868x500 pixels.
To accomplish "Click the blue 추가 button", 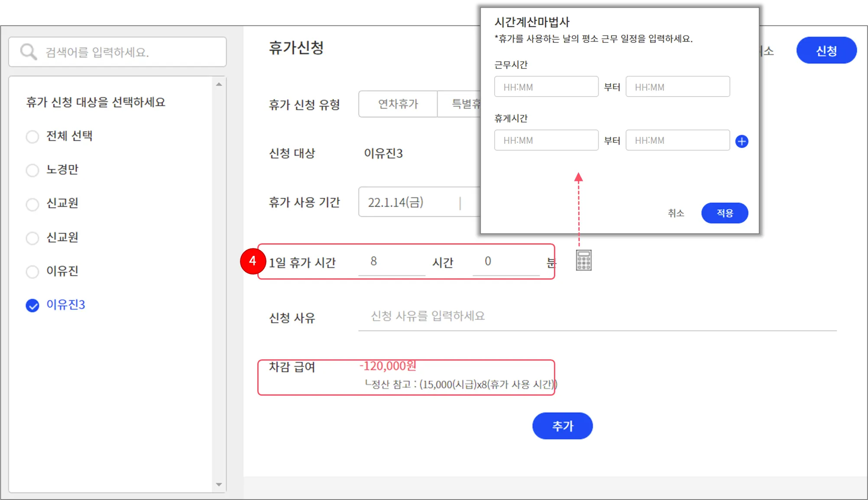I will pyautogui.click(x=562, y=426).
